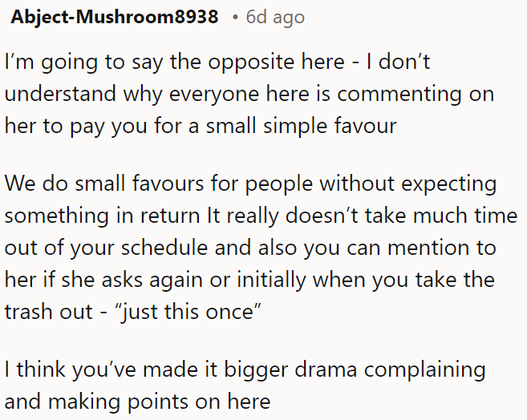Open the Abject-Mushroom8938 user profile

(x=114, y=17)
